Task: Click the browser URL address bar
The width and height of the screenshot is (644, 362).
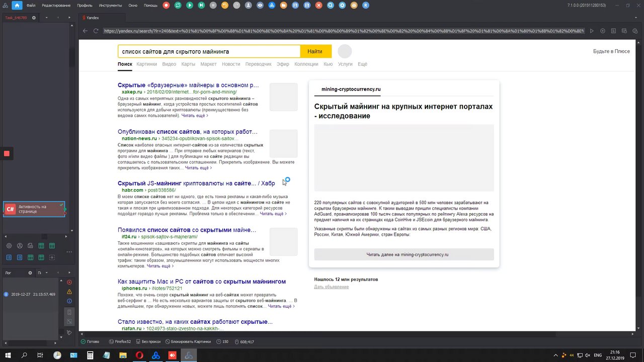Action: pyautogui.click(x=344, y=31)
